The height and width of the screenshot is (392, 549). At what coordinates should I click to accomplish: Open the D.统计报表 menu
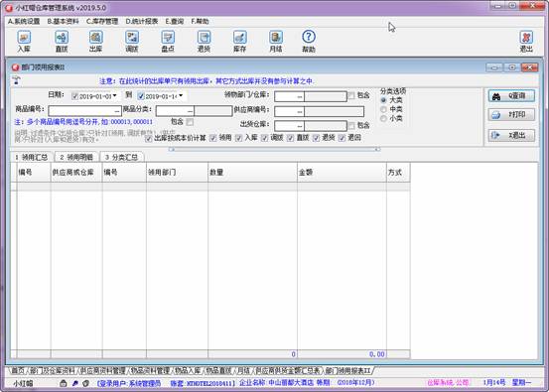[142, 22]
